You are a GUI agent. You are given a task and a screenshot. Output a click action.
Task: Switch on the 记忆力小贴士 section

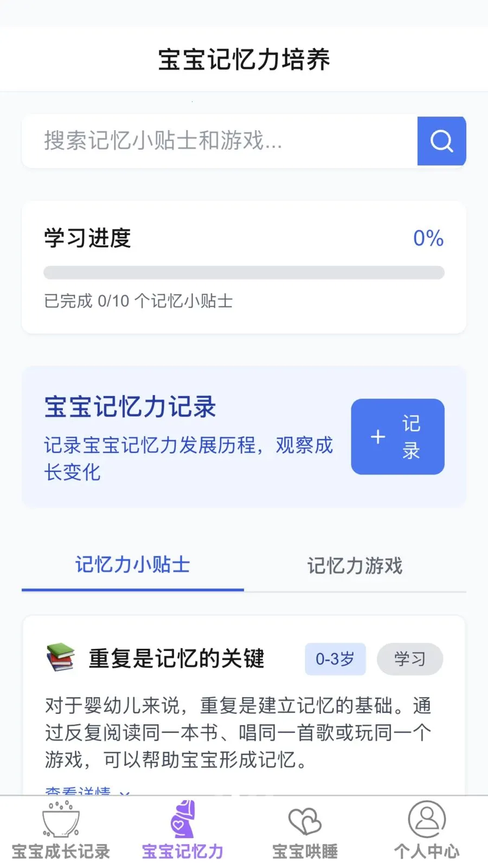tap(132, 565)
